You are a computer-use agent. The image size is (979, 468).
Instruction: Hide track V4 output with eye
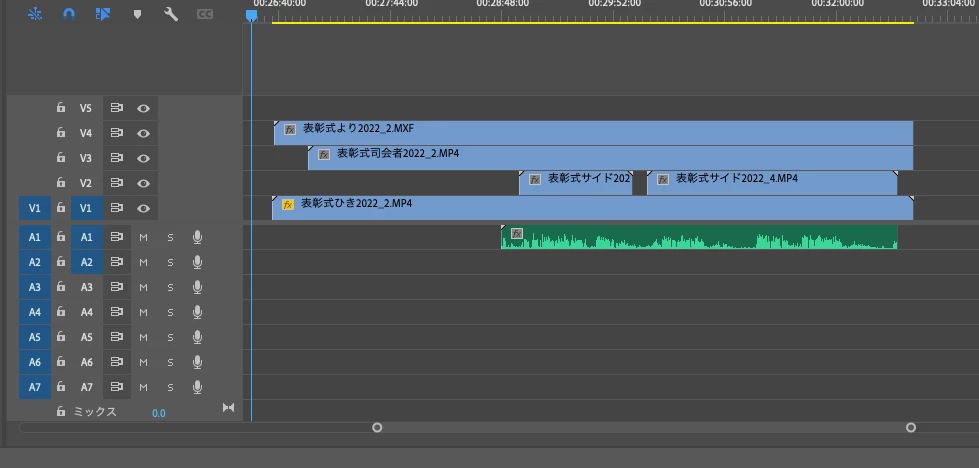click(144, 133)
